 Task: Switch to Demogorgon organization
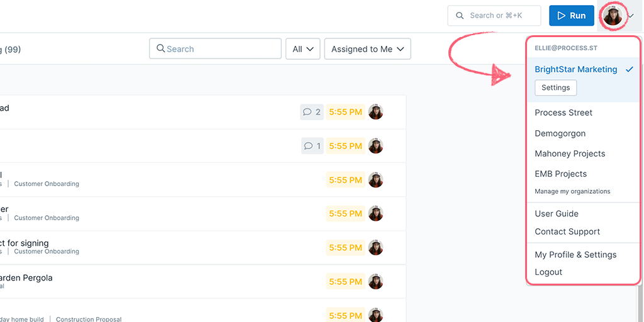[x=560, y=133]
